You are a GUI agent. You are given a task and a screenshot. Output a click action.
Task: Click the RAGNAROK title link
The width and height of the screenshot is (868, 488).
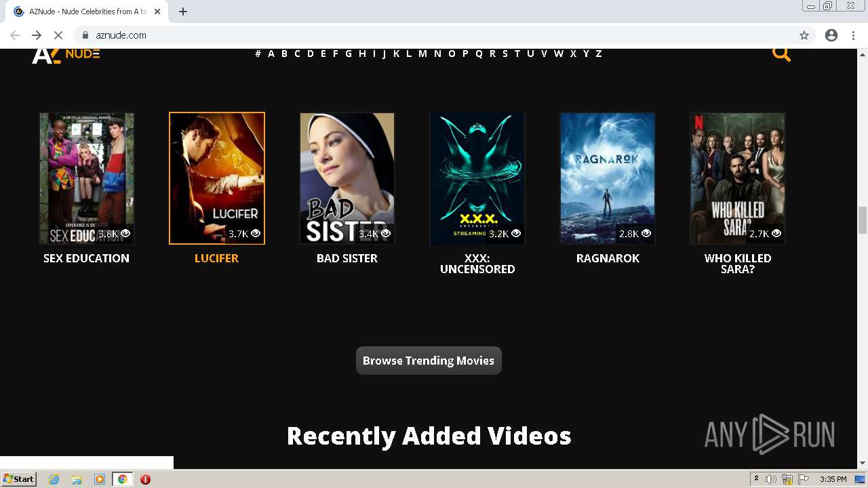(x=608, y=258)
